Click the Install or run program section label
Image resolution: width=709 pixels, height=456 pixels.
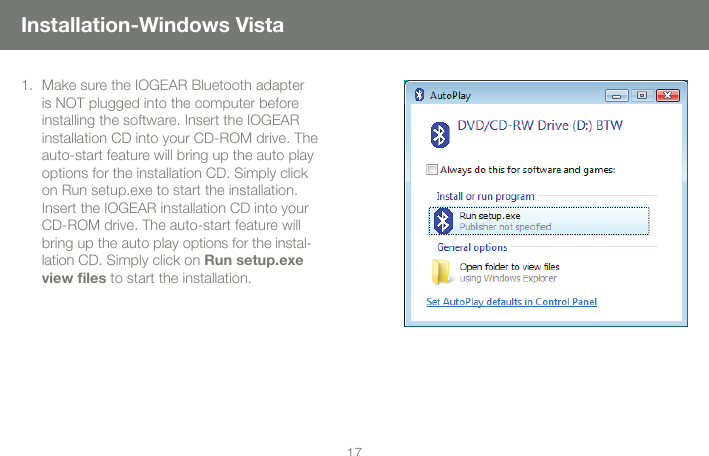tap(485, 196)
